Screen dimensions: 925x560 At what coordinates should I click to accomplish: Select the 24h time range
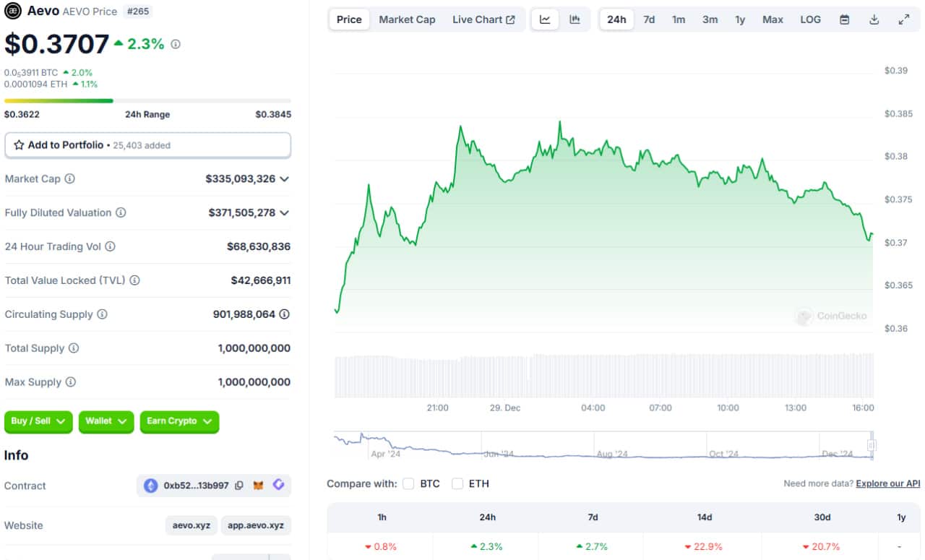tap(616, 20)
